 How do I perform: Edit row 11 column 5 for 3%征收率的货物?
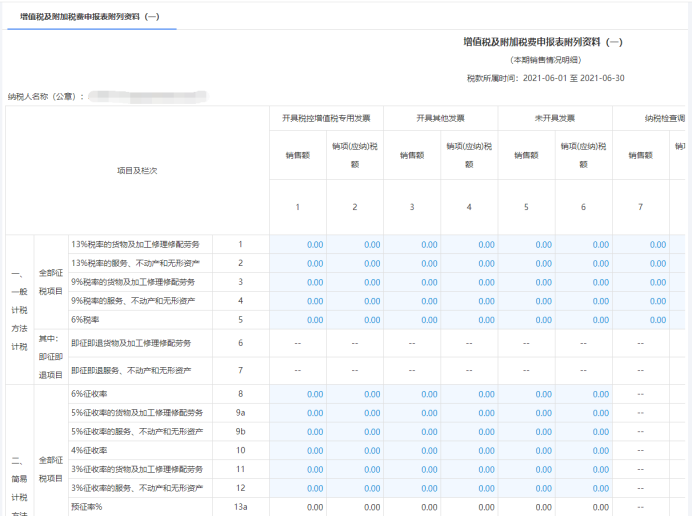(x=527, y=470)
